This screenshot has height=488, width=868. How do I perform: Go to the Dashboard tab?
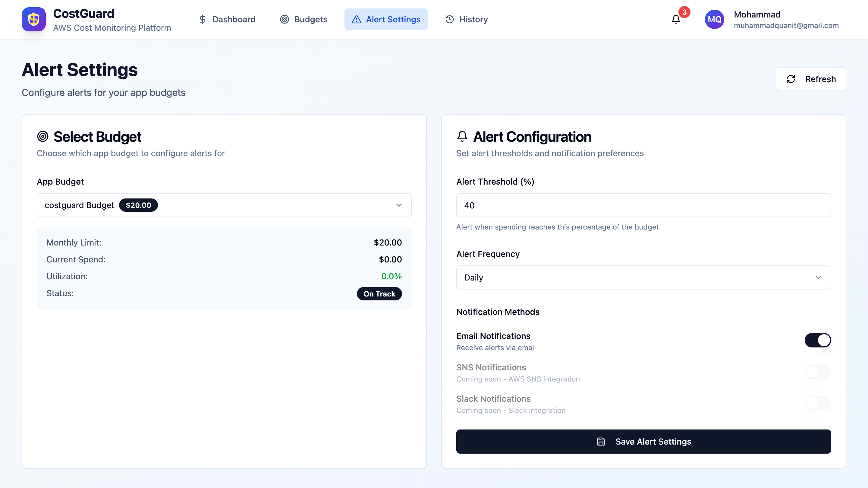tap(227, 20)
